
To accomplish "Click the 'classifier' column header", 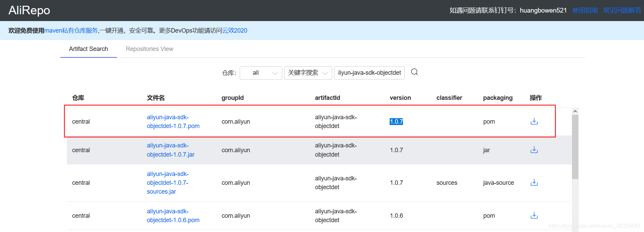I will click(x=449, y=98).
